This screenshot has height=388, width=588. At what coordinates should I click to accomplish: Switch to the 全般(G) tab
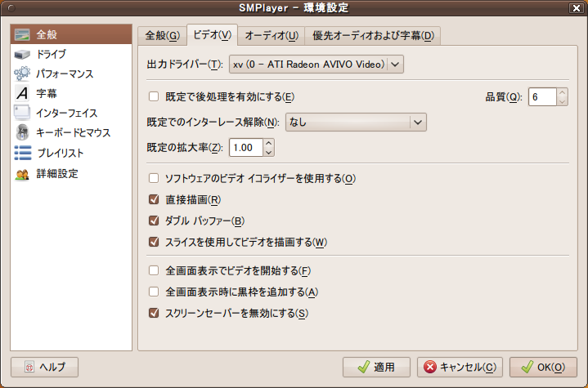pos(163,36)
